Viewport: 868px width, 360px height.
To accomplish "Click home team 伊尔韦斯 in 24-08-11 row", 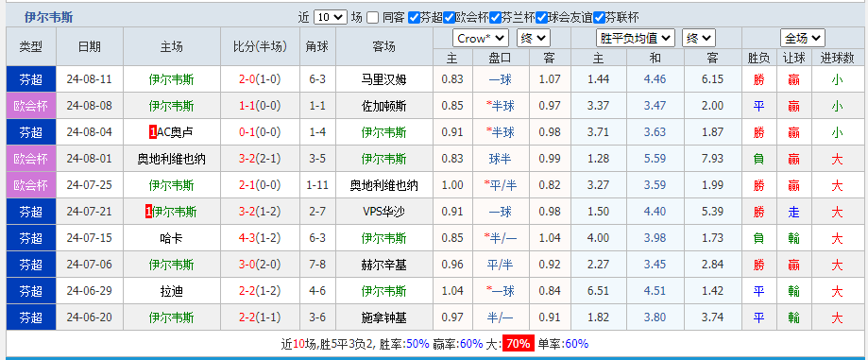I will [172, 79].
